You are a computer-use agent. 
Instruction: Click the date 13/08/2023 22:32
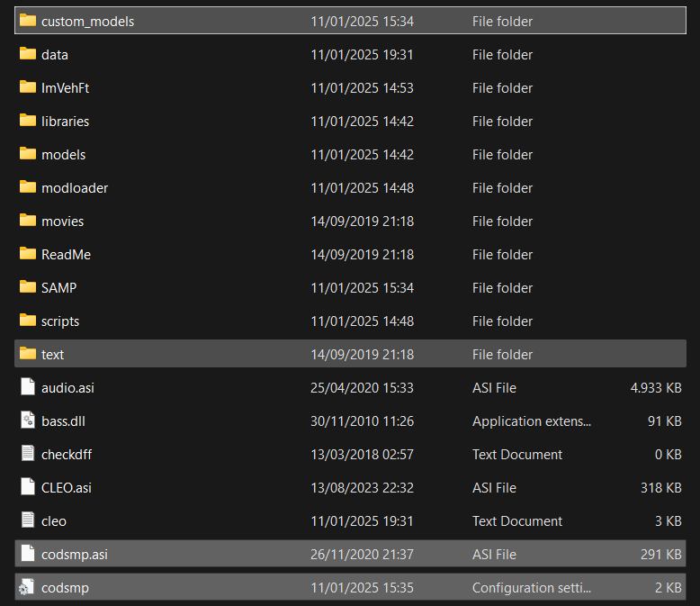point(362,487)
